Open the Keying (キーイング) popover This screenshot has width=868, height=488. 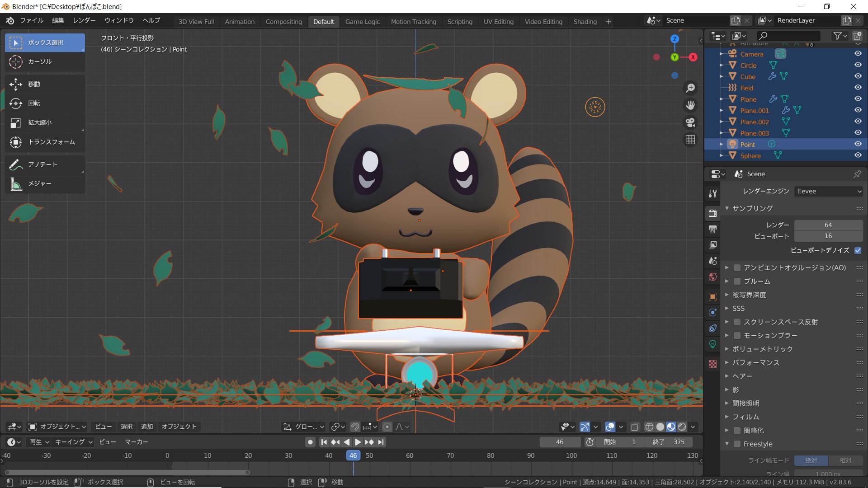pos(73,442)
